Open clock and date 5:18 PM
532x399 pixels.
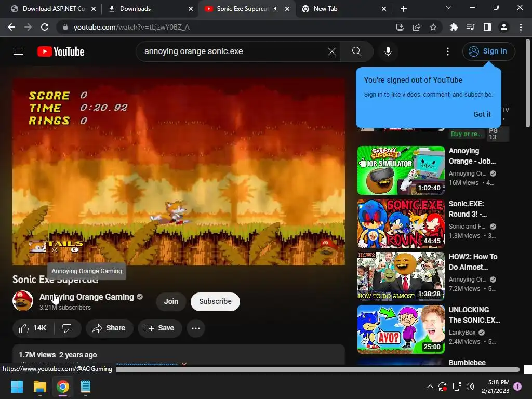click(495, 387)
